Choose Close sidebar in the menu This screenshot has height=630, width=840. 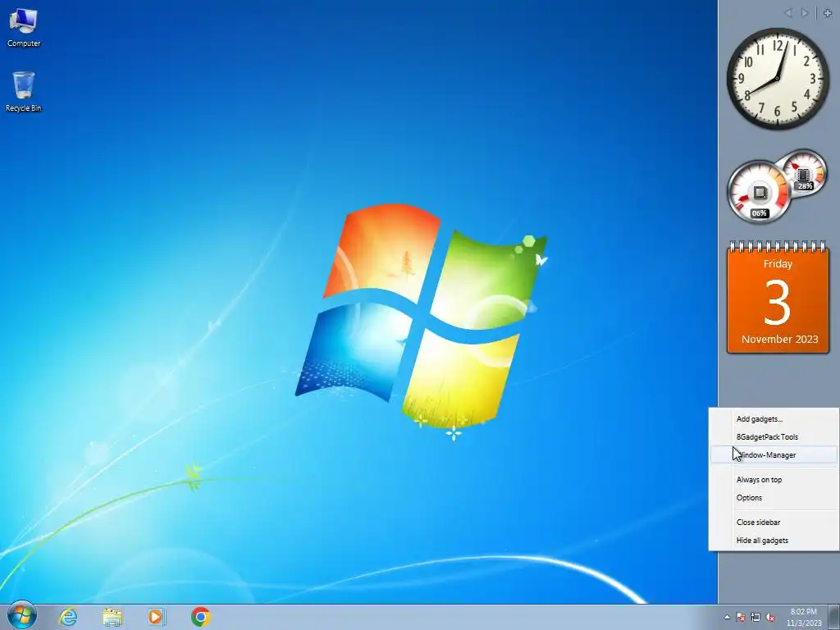coord(774,523)
